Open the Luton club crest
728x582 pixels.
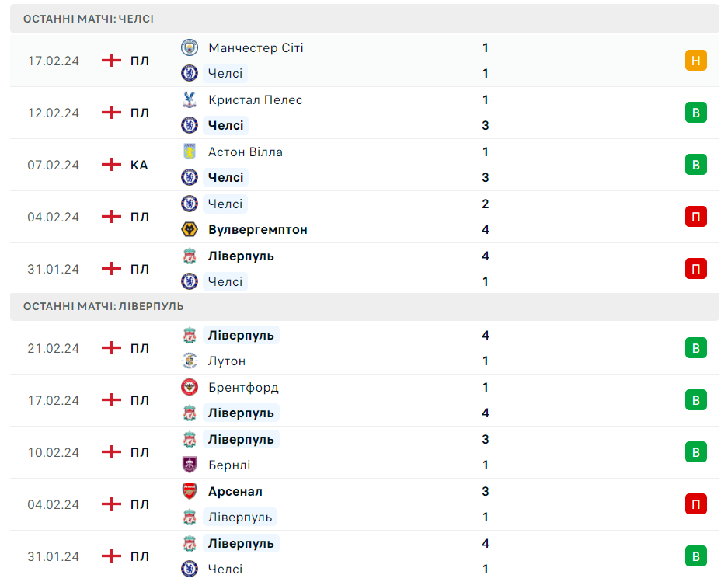point(190,361)
